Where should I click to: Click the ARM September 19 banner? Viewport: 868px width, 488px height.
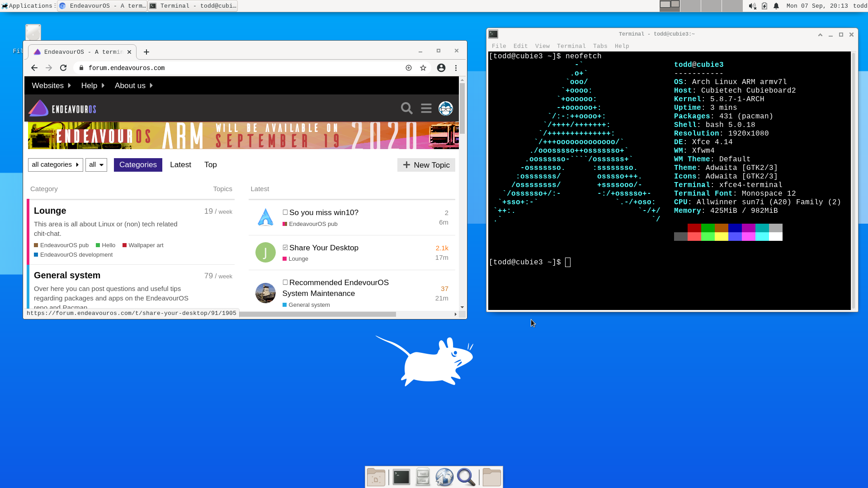coord(243,136)
